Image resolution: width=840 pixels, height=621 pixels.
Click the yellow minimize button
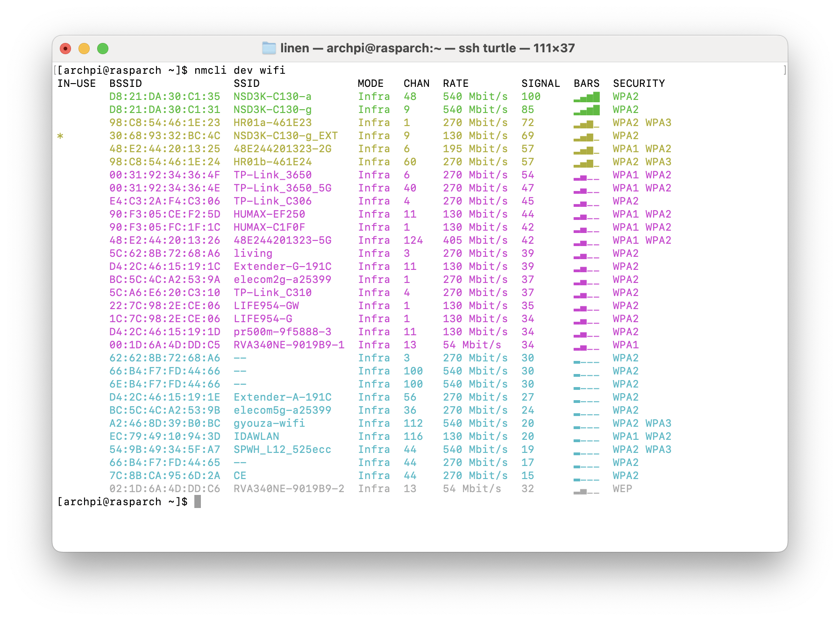pyautogui.click(x=84, y=48)
